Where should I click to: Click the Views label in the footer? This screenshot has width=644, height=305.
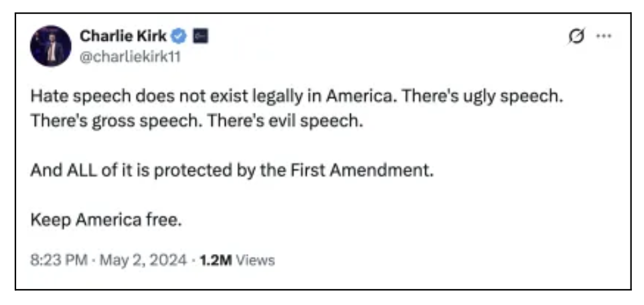coord(254,260)
